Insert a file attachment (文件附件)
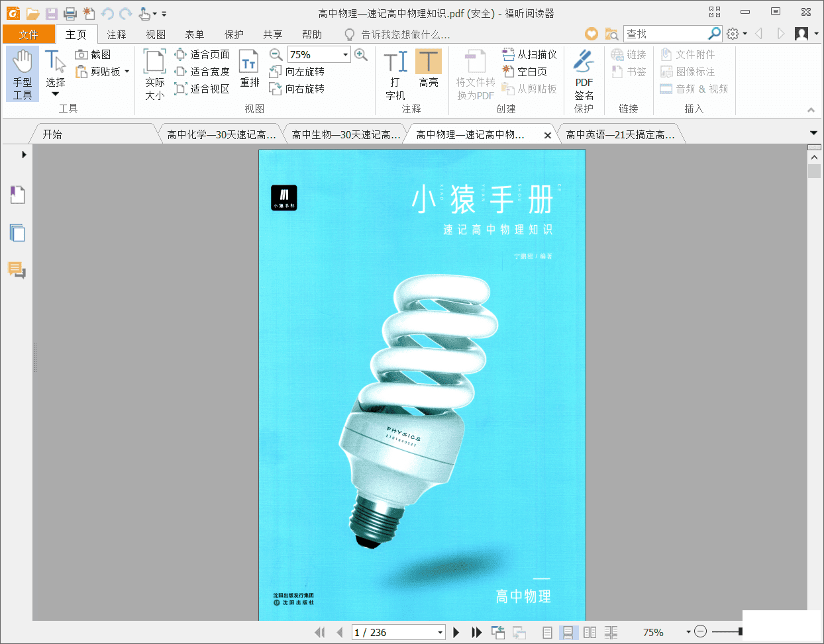The width and height of the screenshot is (824, 644). 688,54
